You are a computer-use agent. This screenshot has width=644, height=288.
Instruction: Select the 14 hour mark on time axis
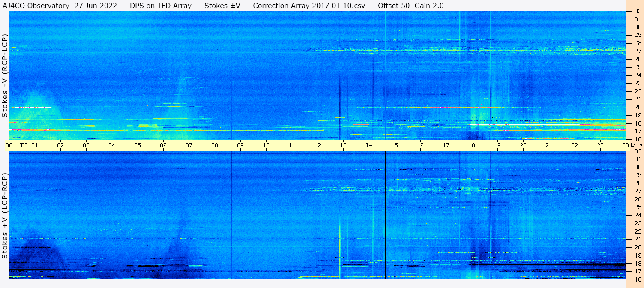click(369, 145)
